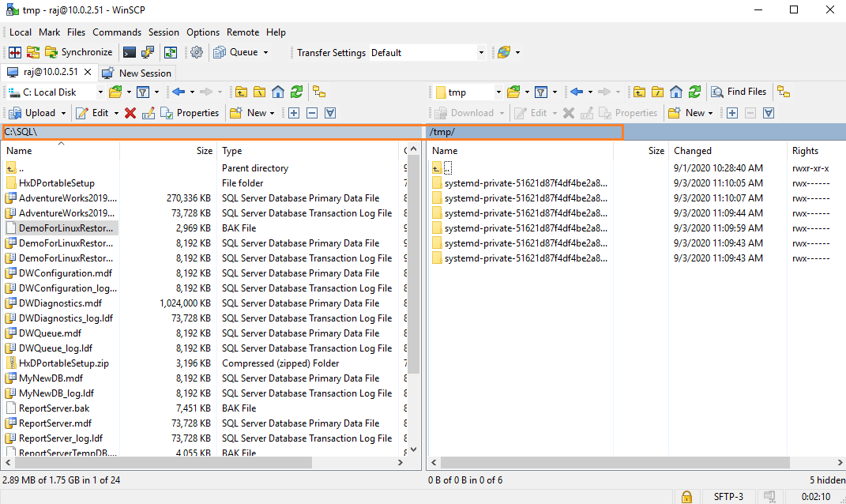Refresh the remote tmp directory
The width and height of the screenshot is (846, 504).
[694, 92]
